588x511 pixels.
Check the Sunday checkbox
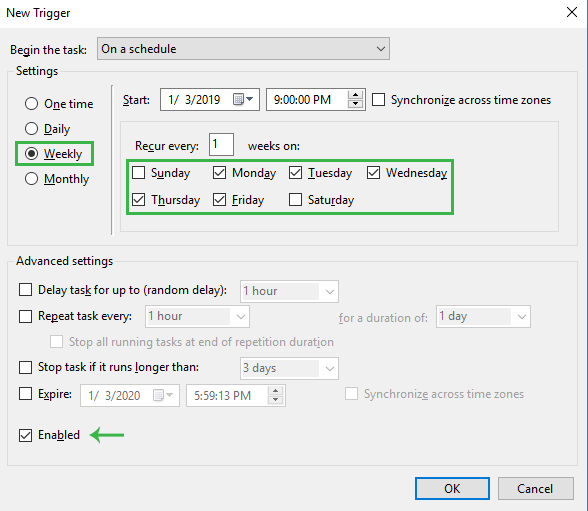pos(139,173)
